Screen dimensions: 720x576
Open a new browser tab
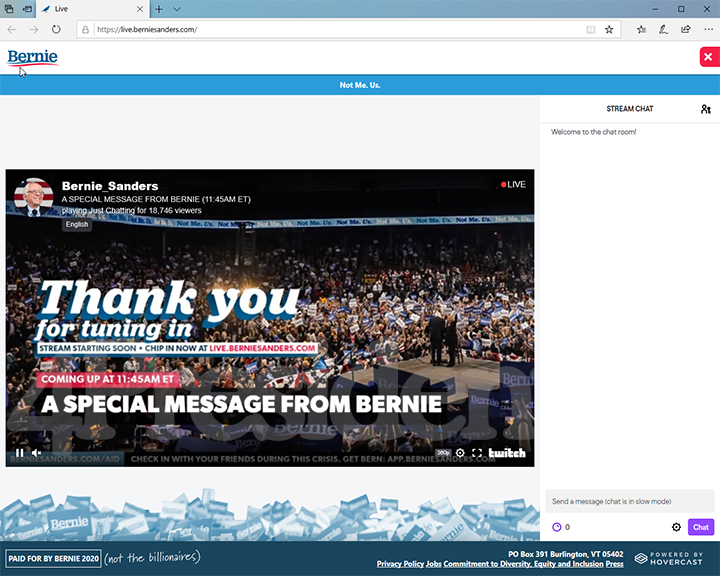click(x=159, y=9)
